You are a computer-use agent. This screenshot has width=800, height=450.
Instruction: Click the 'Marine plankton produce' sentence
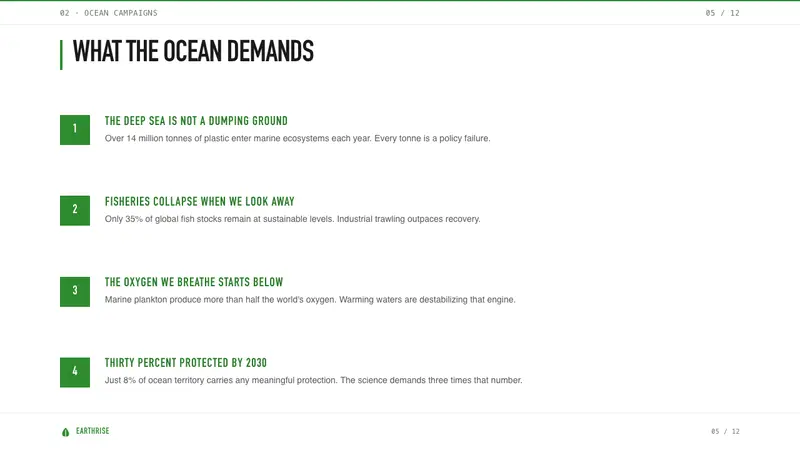[310, 299]
